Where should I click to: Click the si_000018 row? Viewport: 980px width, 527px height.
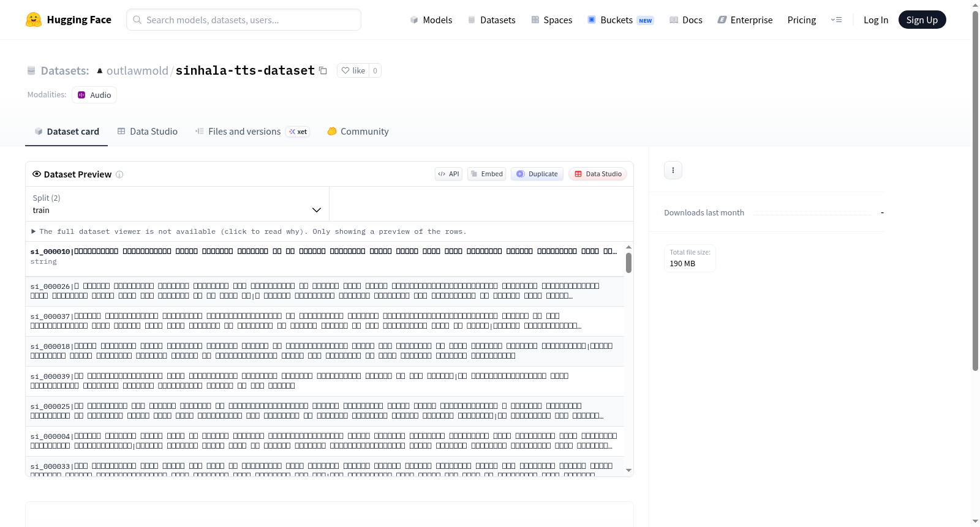(x=325, y=351)
